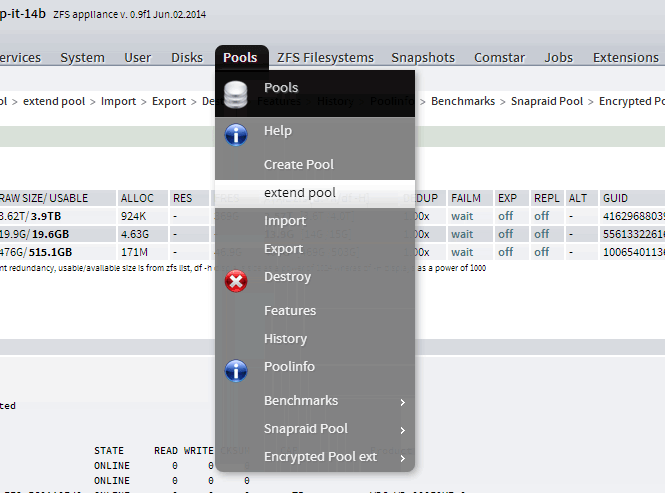This screenshot has height=493, width=665.
Task: Follow the Import breadcrumb link
Action: (x=118, y=101)
